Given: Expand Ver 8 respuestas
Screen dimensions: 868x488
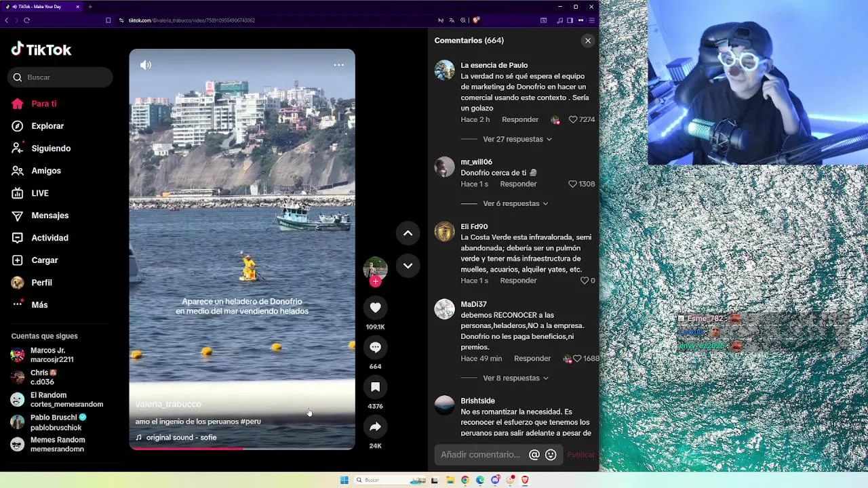Looking at the screenshot, I should tap(515, 378).
